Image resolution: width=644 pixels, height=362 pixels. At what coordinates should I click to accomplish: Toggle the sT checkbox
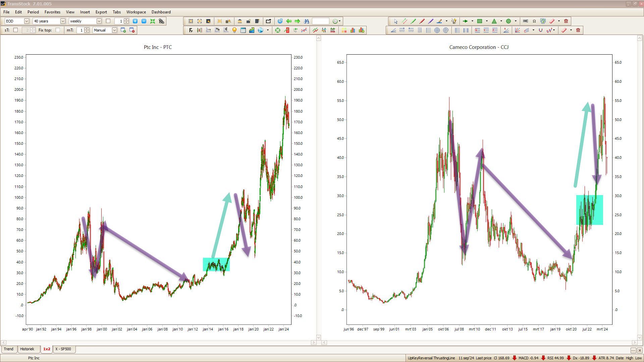point(15,30)
